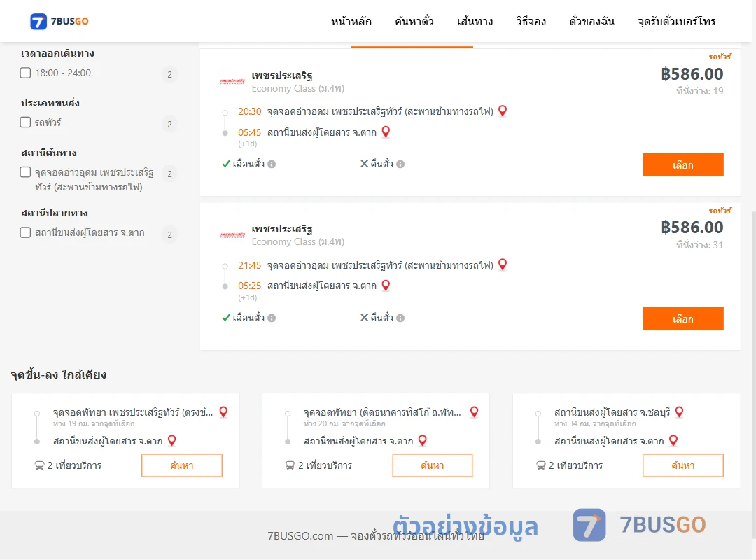
Task: Tick the origin station จุดจอดอ่าวอุดม filter
Action: [26, 172]
